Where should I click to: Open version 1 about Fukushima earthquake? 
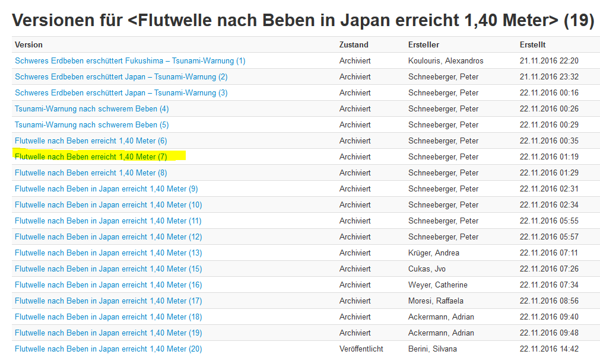[x=130, y=61]
